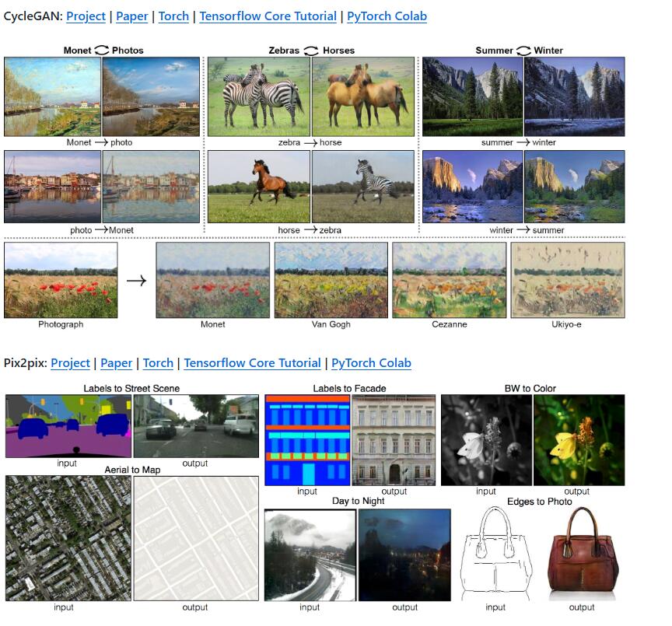Image resolution: width=672 pixels, height=626 pixels.
Task: Open the CycleGAN Project link
Action: pos(86,16)
